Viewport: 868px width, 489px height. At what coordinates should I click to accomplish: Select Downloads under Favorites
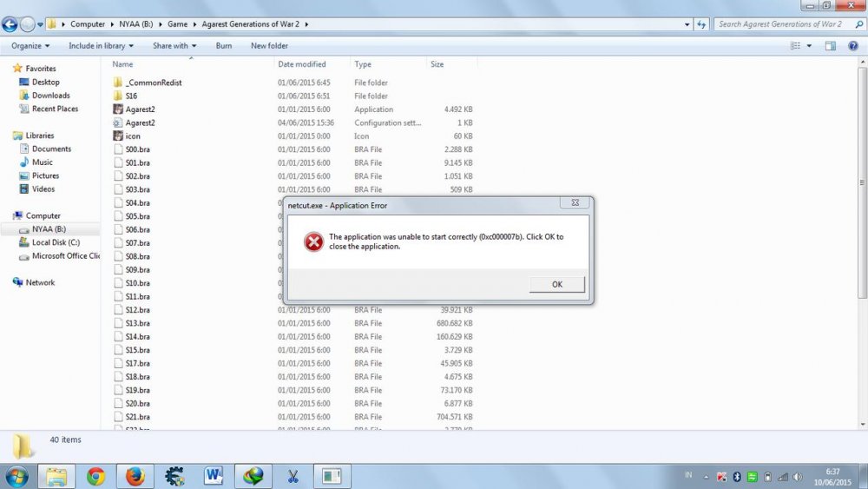click(50, 96)
